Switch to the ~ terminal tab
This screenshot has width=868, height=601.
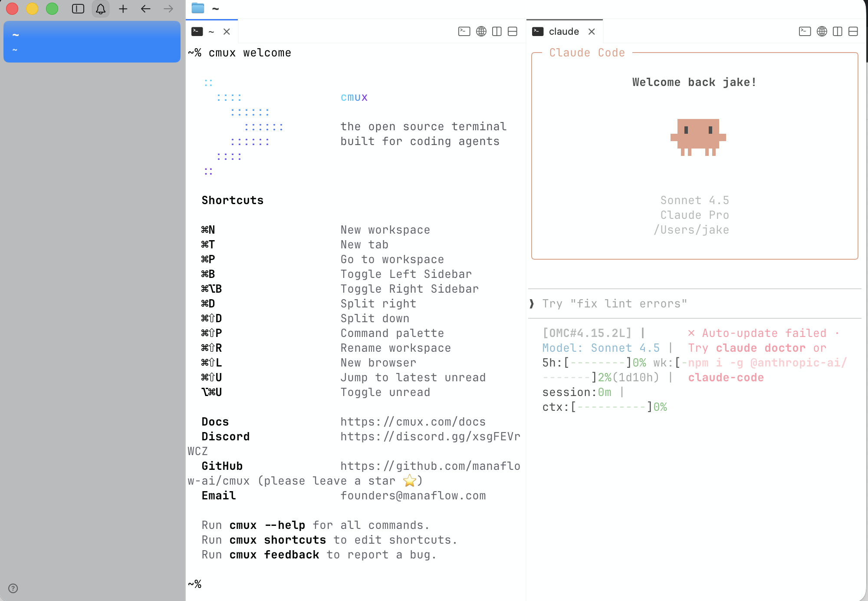point(212,31)
